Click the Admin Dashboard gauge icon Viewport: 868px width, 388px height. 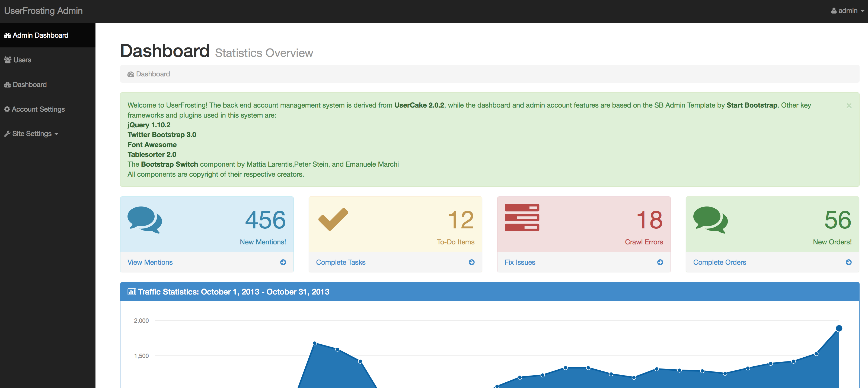point(7,35)
